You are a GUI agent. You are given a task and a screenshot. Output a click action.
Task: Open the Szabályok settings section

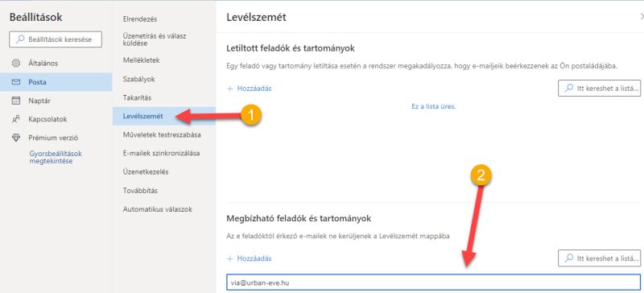(x=138, y=79)
